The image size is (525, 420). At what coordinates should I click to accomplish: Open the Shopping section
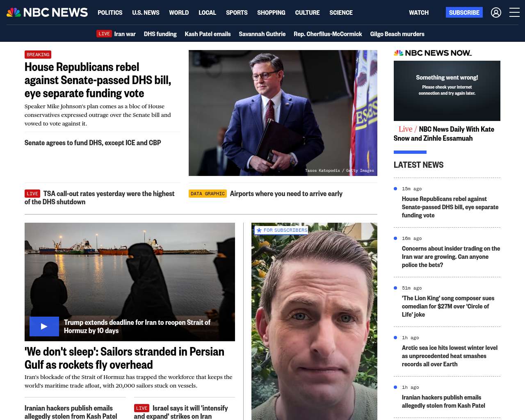(271, 13)
